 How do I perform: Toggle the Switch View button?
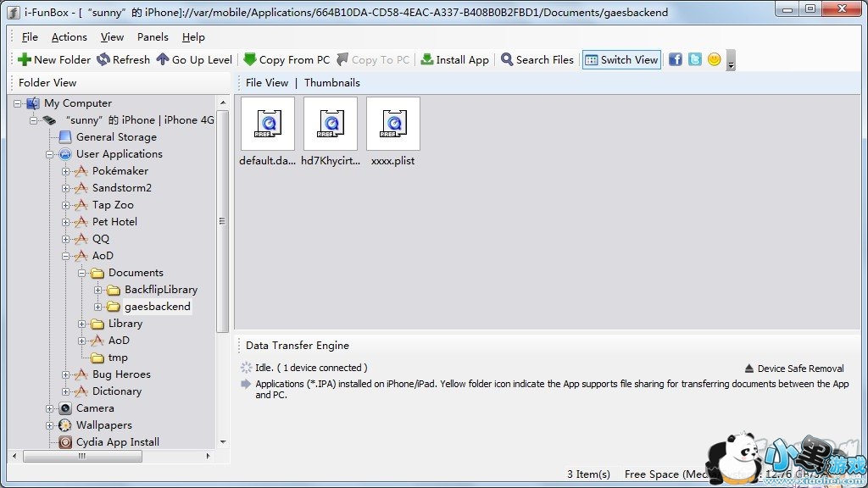[x=621, y=60]
